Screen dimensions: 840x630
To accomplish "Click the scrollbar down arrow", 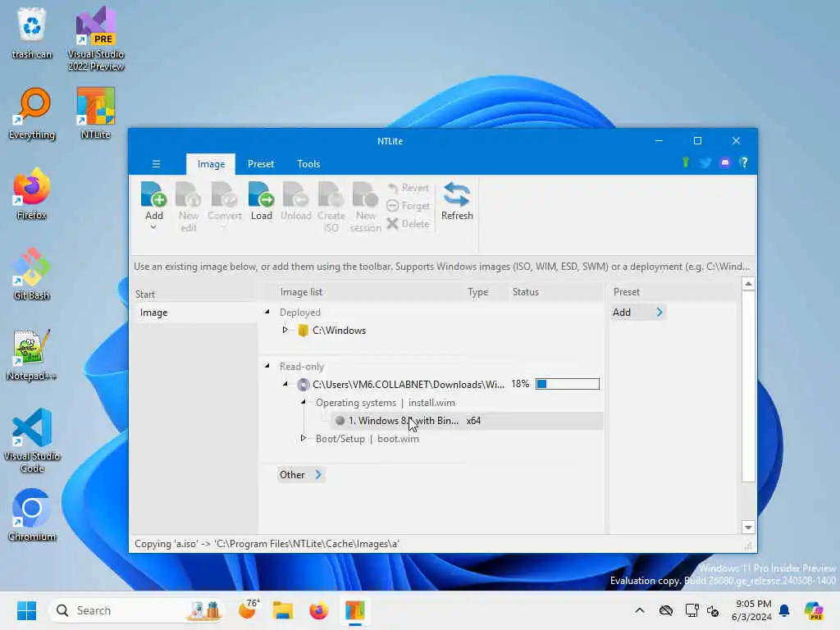I will [x=748, y=527].
